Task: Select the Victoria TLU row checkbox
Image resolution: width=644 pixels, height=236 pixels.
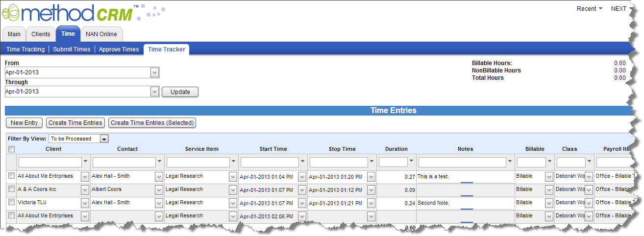Action: [x=11, y=202]
